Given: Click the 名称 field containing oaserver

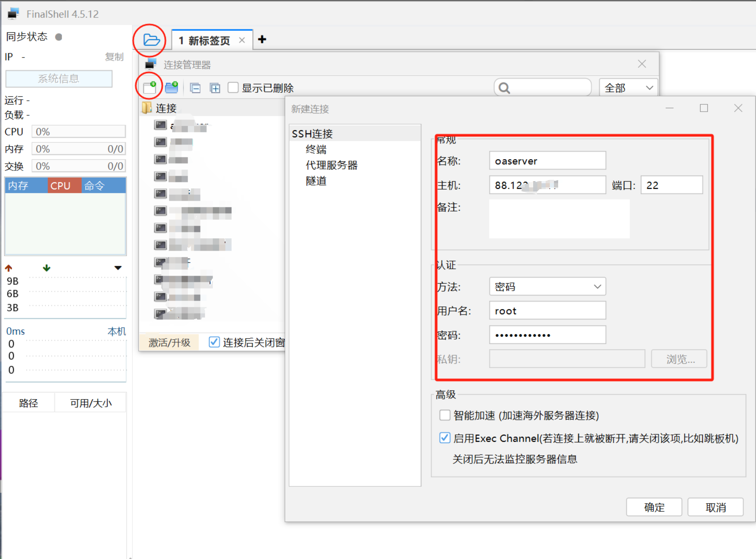Looking at the screenshot, I should pyautogui.click(x=547, y=161).
